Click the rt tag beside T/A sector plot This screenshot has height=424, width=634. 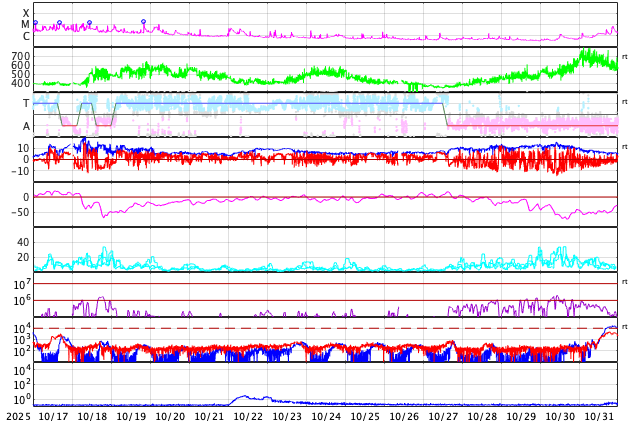[625, 102]
